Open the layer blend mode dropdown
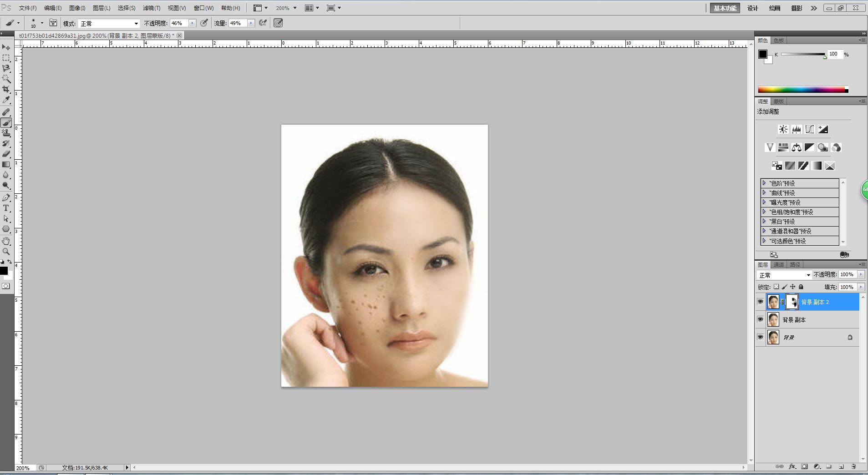This screenshot has width=868, height=475. coord(784,275)
